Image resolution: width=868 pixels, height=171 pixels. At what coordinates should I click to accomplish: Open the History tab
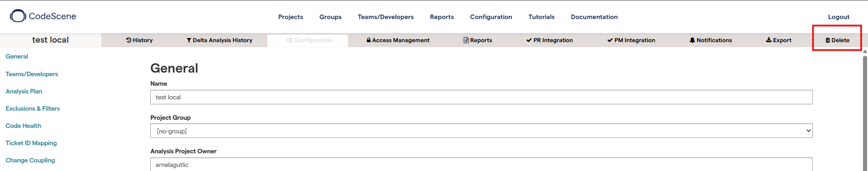(139, 40)
